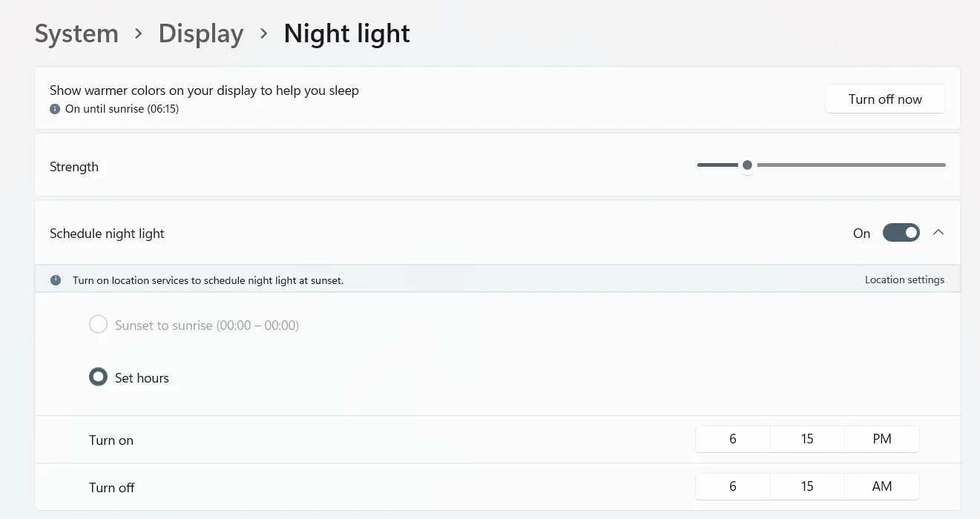The width and height of the screenshot is (980, 519).
Task: Click the Turn off now button
Action: tap(885, 99)
